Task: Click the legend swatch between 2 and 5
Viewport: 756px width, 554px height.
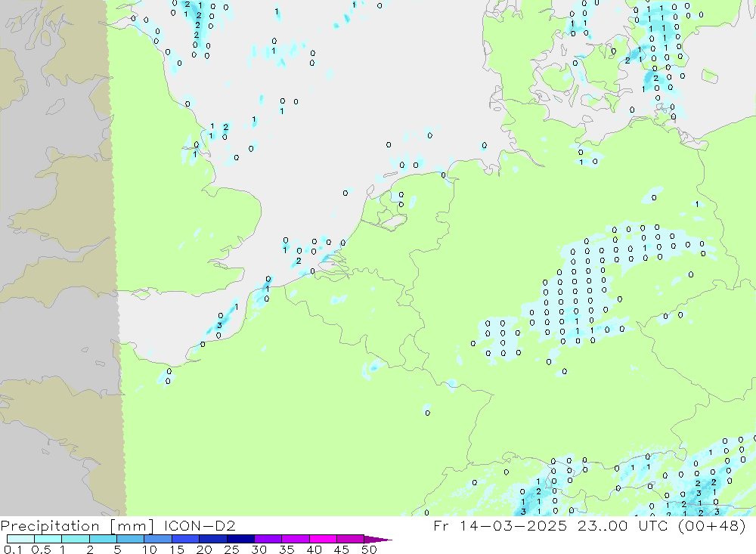Action: (103, 539)
